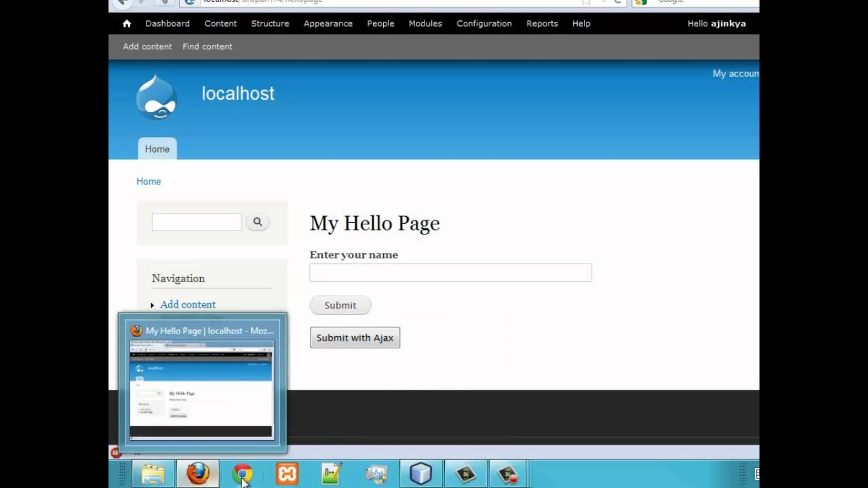Click the ajinkya username link
This screenshot has width=868, height=488.
pos(728,24)
